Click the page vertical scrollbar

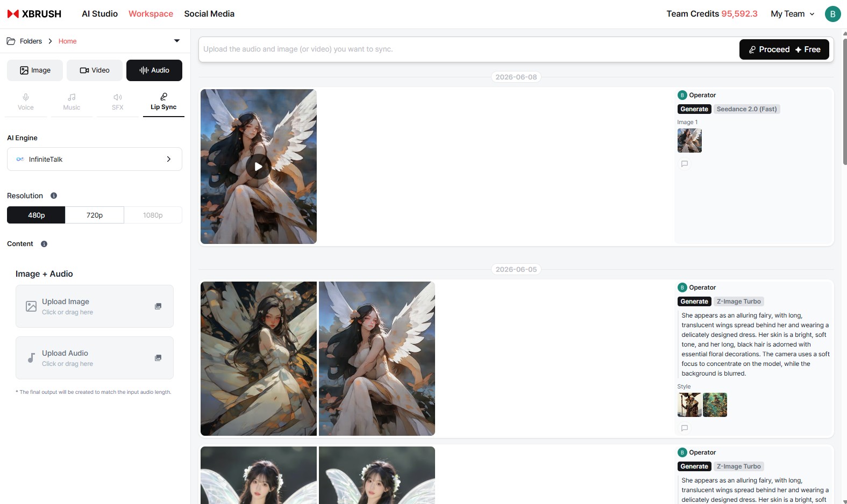[844, 102]
